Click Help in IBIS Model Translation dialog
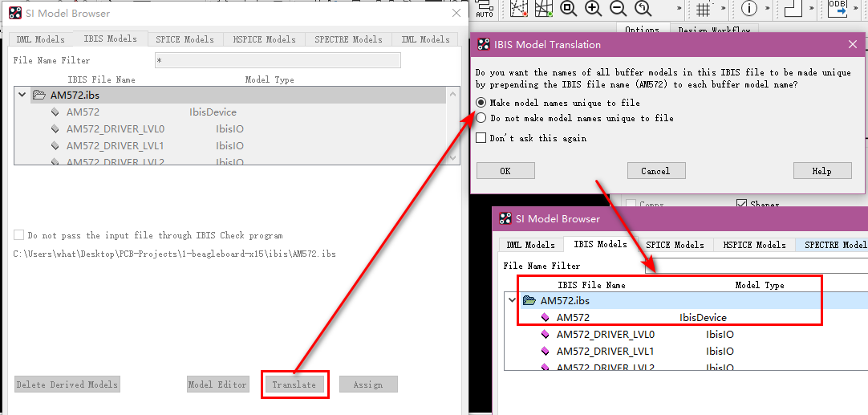Viewport: 868px width, 415px height. pos(822,171)
